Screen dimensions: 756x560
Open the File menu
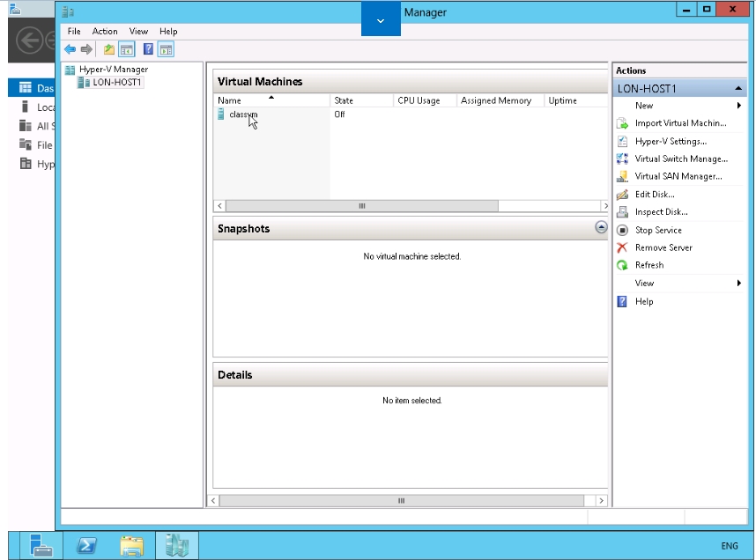coord(74,32)
